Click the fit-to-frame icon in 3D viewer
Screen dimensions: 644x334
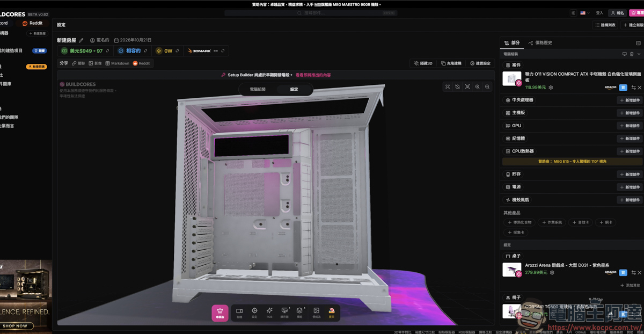[x=448, y=86]
